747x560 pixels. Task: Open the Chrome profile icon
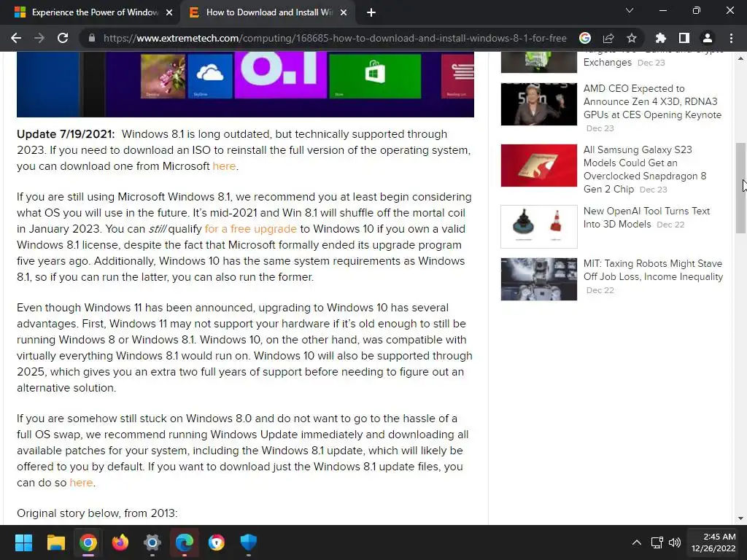pos(708,38)
